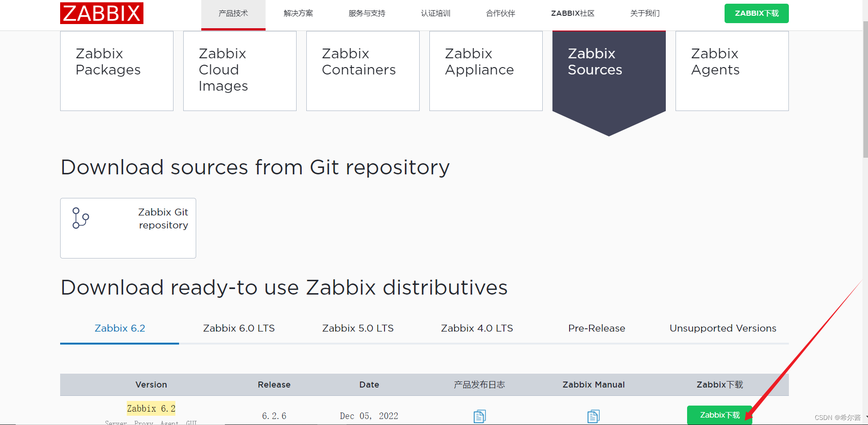Open the Pre-Release tab
868x425 pixels.
pos(596,328)
